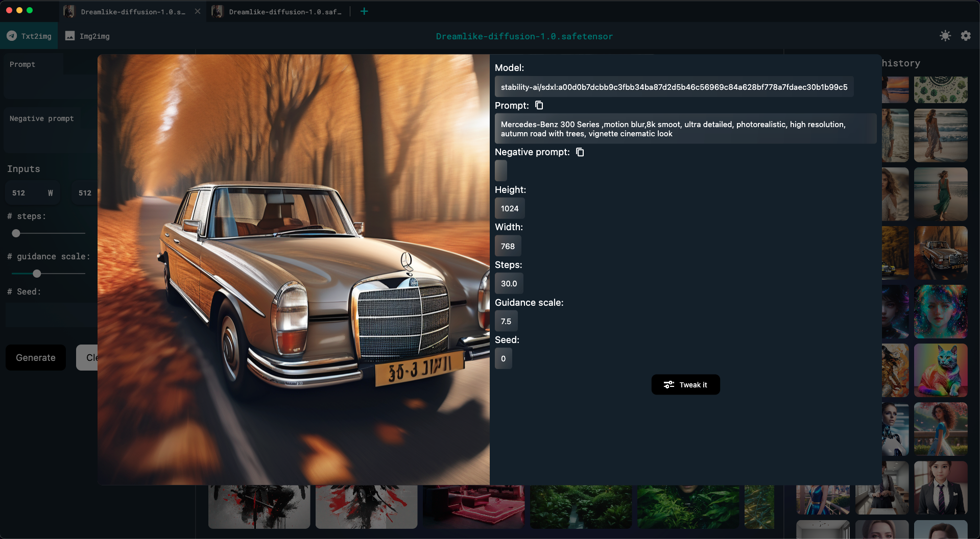Screen dimensions: 980x539
Task: Click the Mercedes-Benz generated image
Action: 294,269
